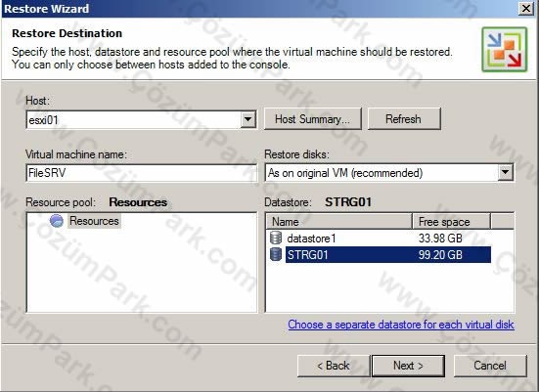Expand the Restore disks dropdown arrow

[505, 172]
